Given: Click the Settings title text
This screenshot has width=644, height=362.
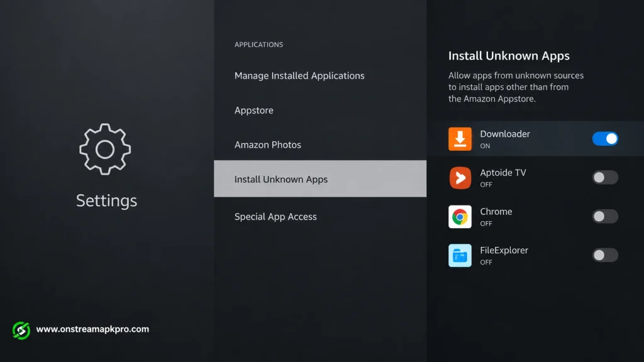Looking at the screenshot, I should click(x=106, y=200).
